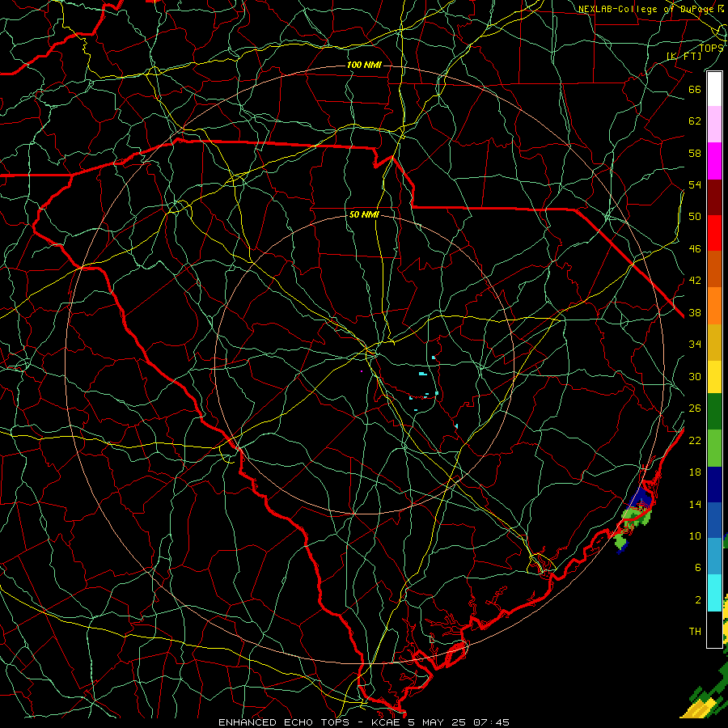
Task: Click the gold legend swatch
Action: (714, 342)
